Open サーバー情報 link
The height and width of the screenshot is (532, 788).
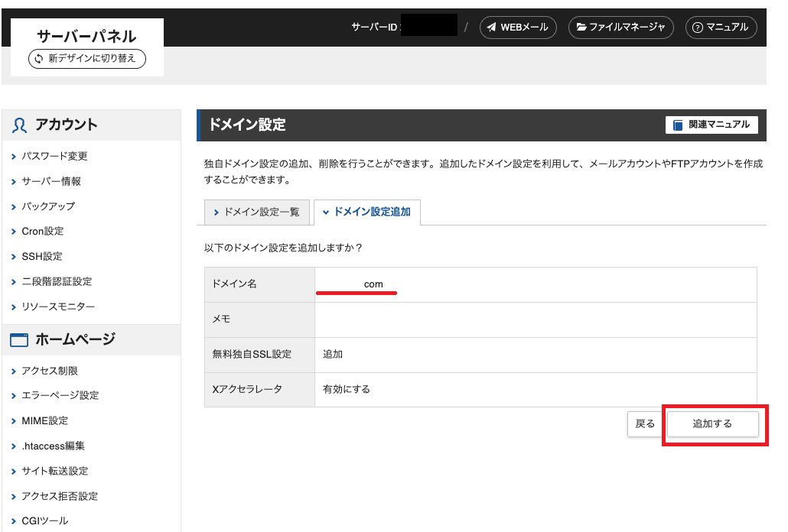pyautogui.click(x=51, y=182)
